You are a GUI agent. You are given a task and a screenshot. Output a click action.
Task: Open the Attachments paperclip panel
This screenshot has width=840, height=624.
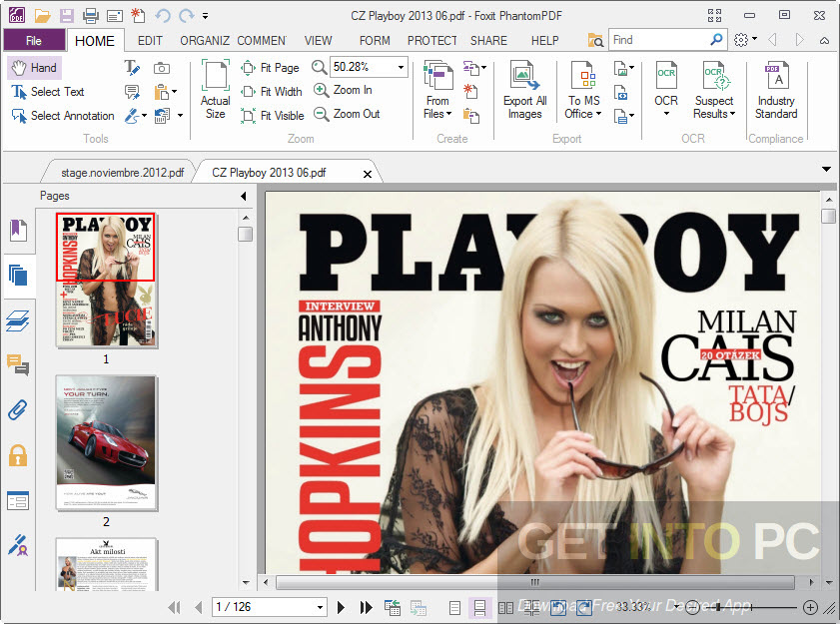click(x=18, y=410)
